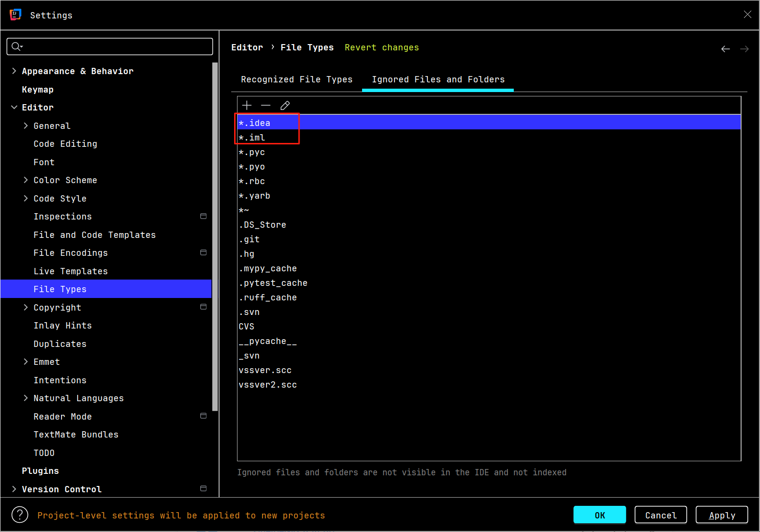The image size is (760, 532).
Task: Expand the Color Scheme node
Action: (x=26, y=180)
